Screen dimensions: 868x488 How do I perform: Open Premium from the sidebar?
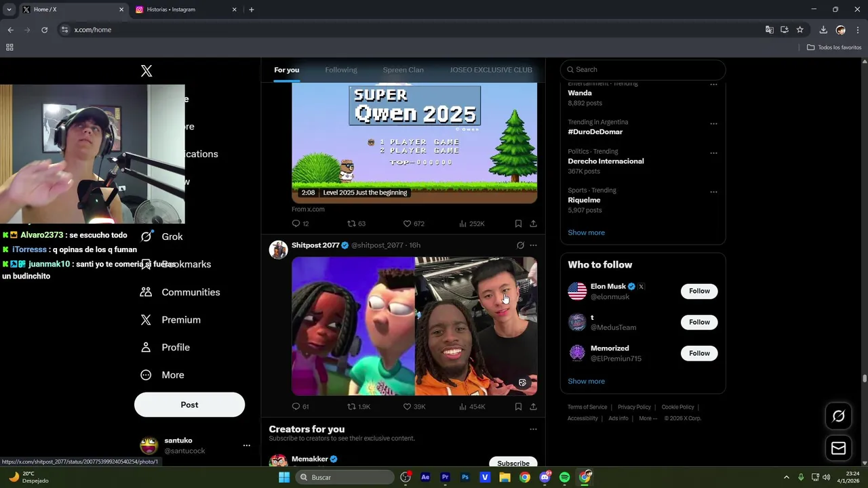(170, 320)
